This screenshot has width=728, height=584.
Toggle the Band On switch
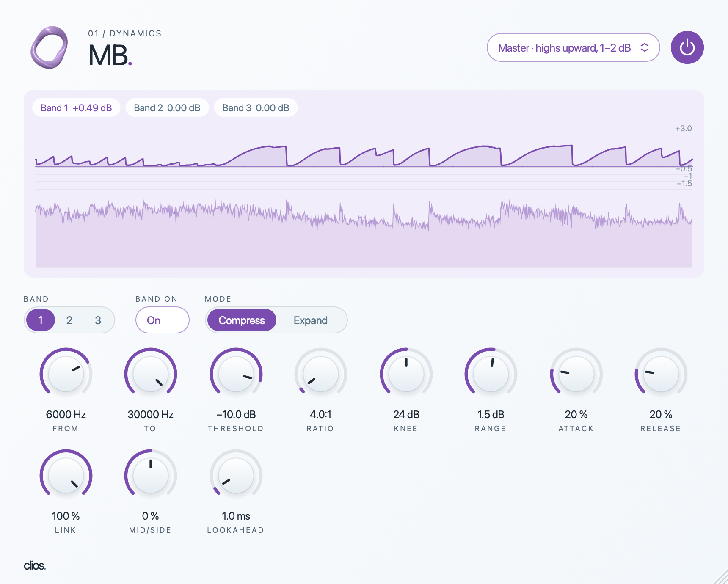(x=162, y=320)
